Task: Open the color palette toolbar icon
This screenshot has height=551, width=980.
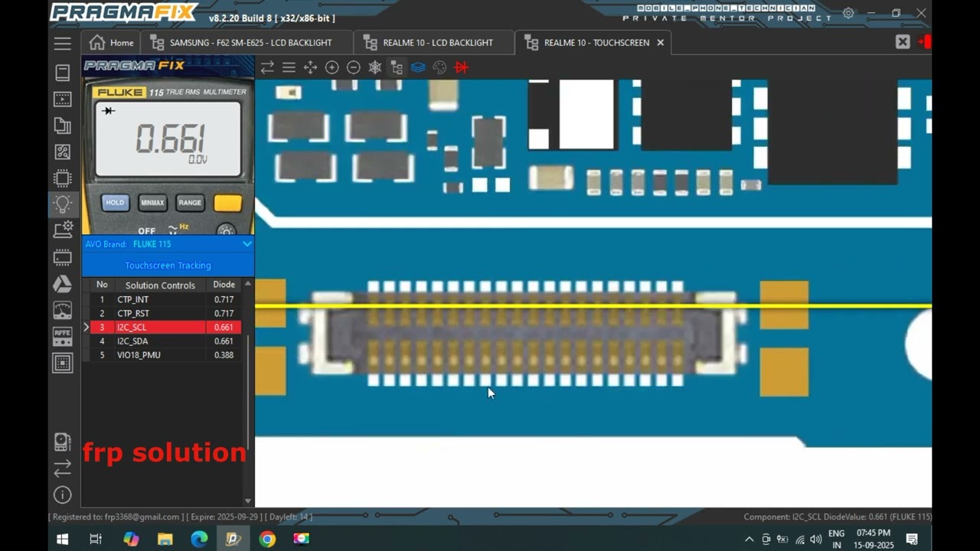Action: coord(439,67)
